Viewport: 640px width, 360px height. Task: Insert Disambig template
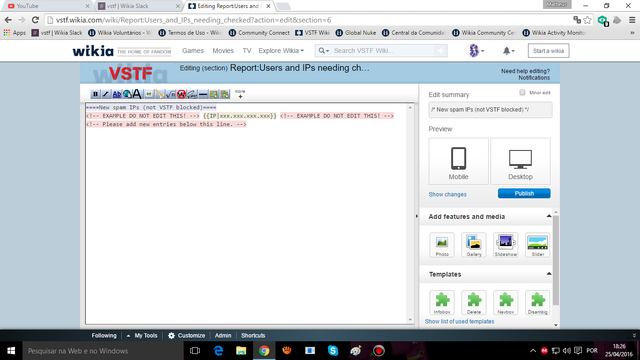click(538, 302)
